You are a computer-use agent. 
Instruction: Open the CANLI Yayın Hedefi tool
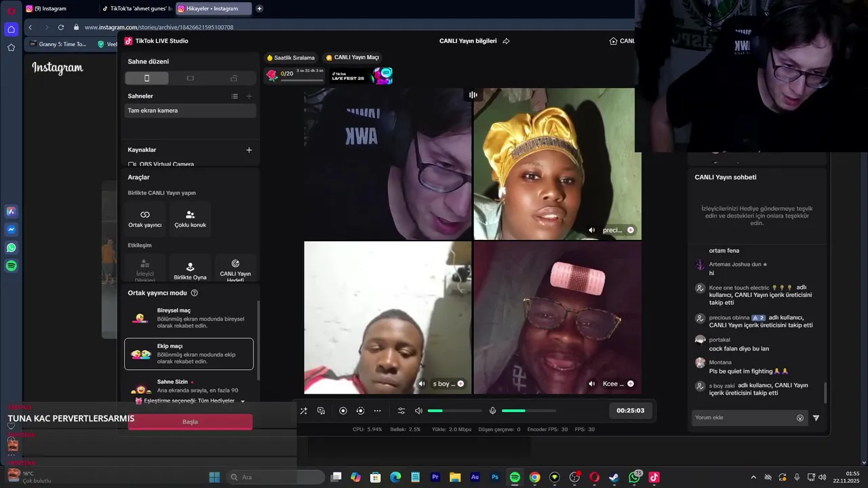click(x=235, y=269)
